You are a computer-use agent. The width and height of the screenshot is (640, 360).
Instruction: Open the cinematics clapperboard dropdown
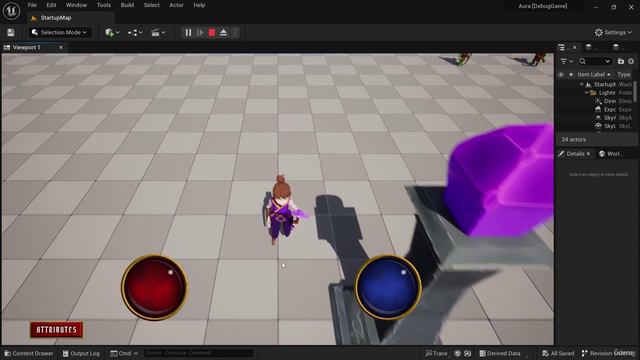coord(158,32)
